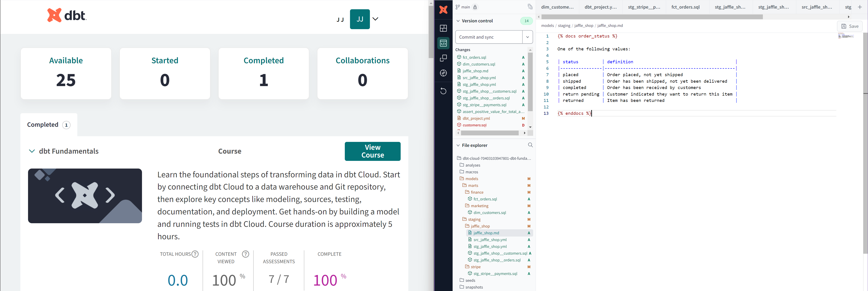Image resolution: width=868 pixels, height=291 pixels.
Task: Click the learn page vertical scrollbar
Action: 431,32
